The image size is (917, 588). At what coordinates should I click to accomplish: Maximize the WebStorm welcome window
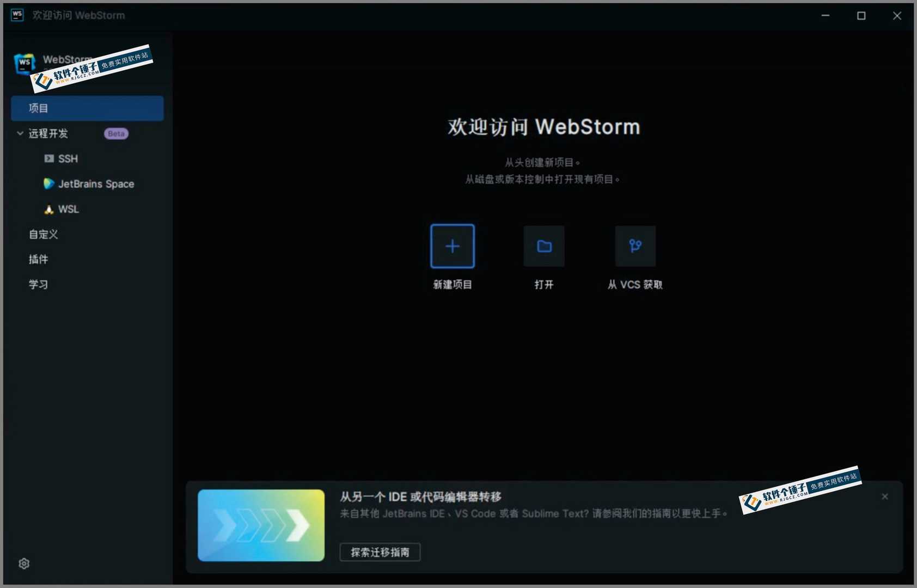point(861,15)
